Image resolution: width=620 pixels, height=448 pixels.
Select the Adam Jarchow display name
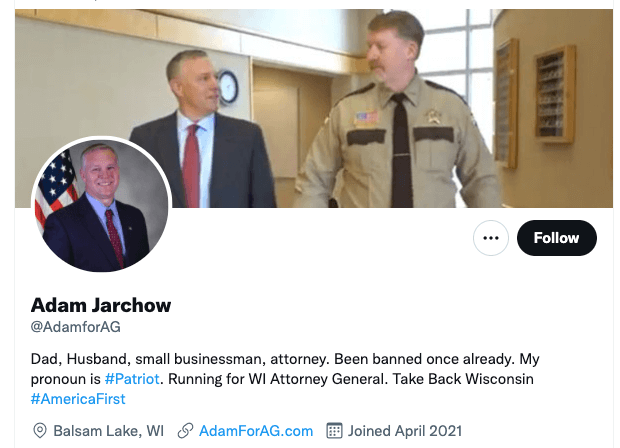coord(101,305)
